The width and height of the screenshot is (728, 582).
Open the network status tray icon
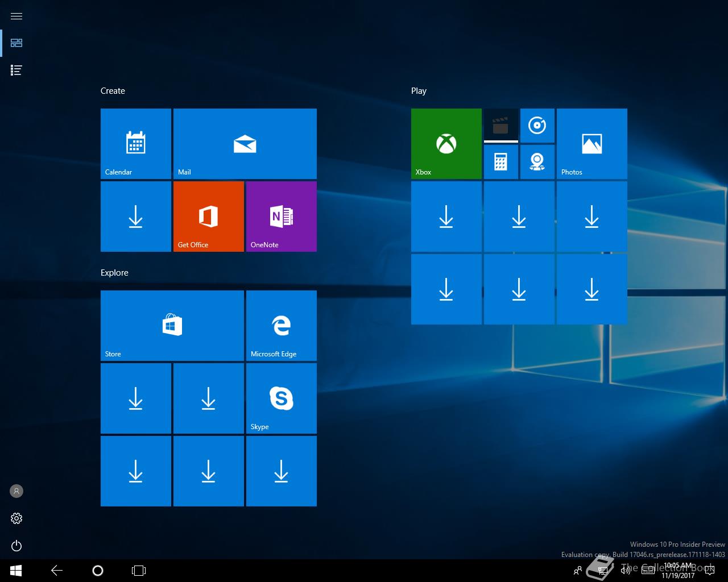tap(603, 571)
